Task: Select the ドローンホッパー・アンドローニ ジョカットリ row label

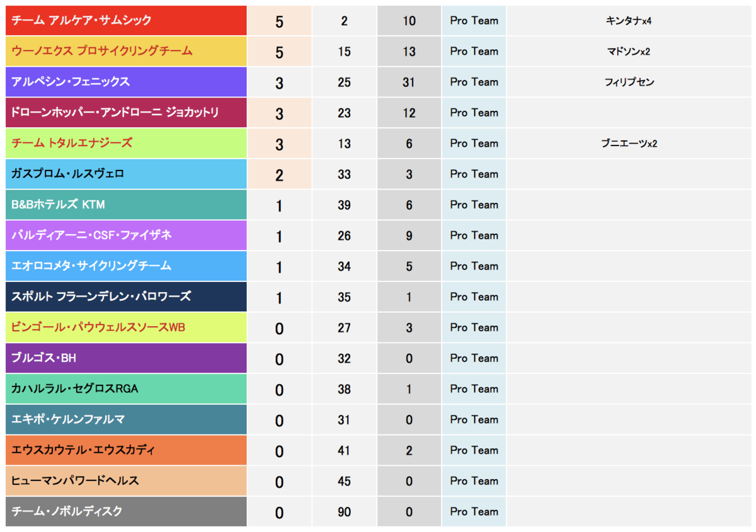Action: [126, 113]
